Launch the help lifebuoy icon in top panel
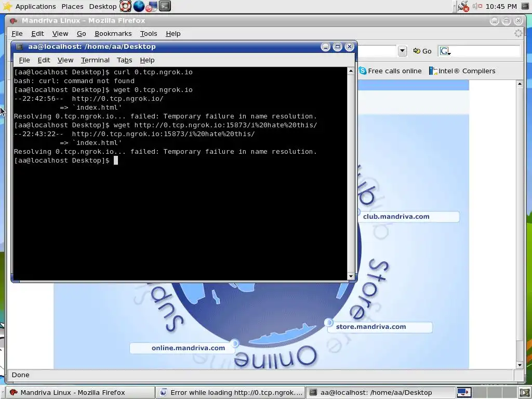The width and height of the screenshot is (532, 399). [x=126, y=6]
